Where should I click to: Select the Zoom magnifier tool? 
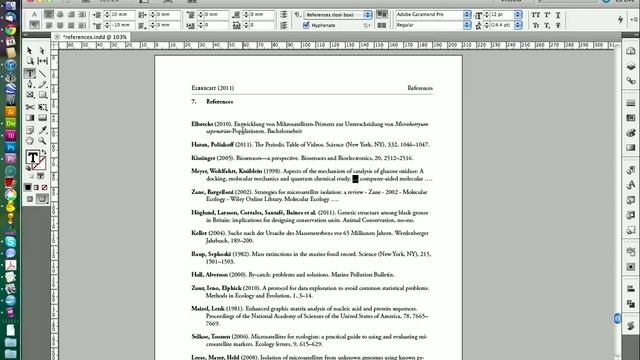(x=42, y=141)
